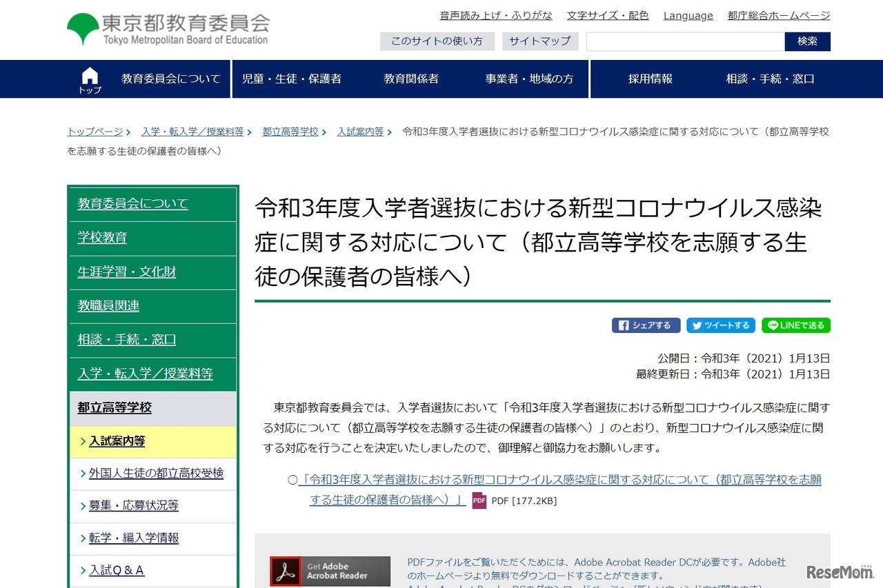Open the 学校教育 sidebar link

[102, 237]
